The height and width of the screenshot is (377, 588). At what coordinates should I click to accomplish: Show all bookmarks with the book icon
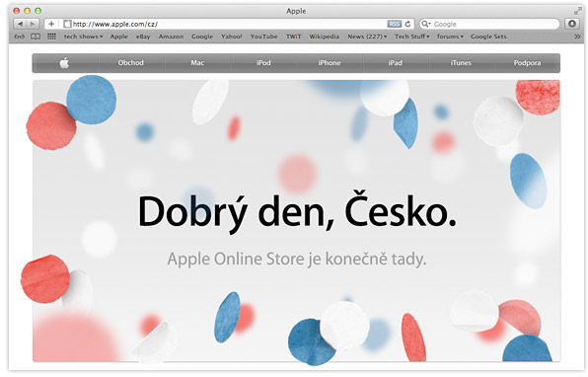pos(36,37)
